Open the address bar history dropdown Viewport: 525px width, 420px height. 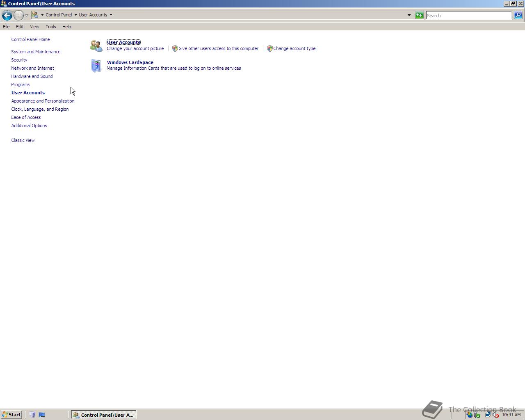tap(409, 15)
